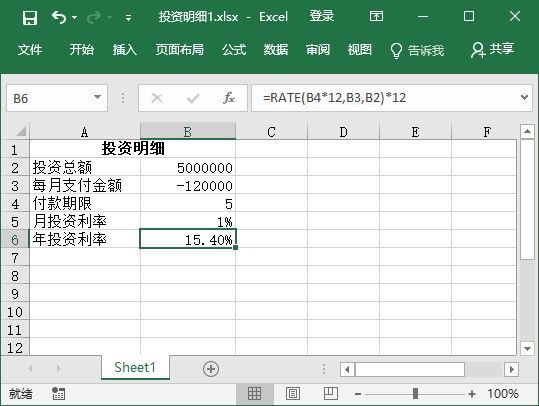Viewport: 539px width, 406px height.
Task: Open ribbon display options icon
Action: point(376,16)
